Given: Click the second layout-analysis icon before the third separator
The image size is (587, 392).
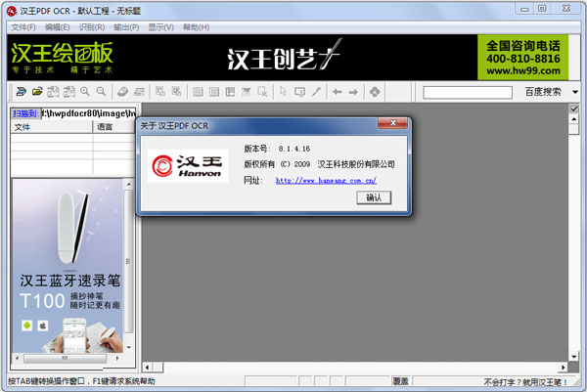Looking at the screenshot, I should pyautogui.click(x=176, y=92).
